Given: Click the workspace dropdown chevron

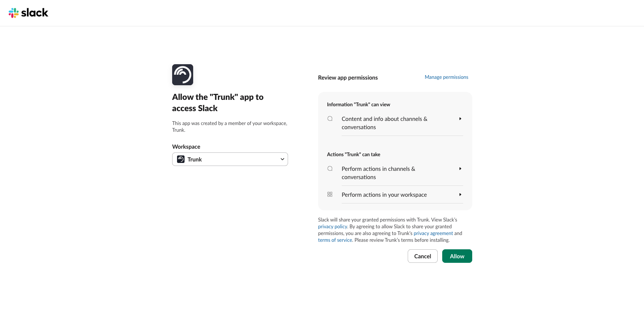Looking at the screenshot, I should [282, 159].
